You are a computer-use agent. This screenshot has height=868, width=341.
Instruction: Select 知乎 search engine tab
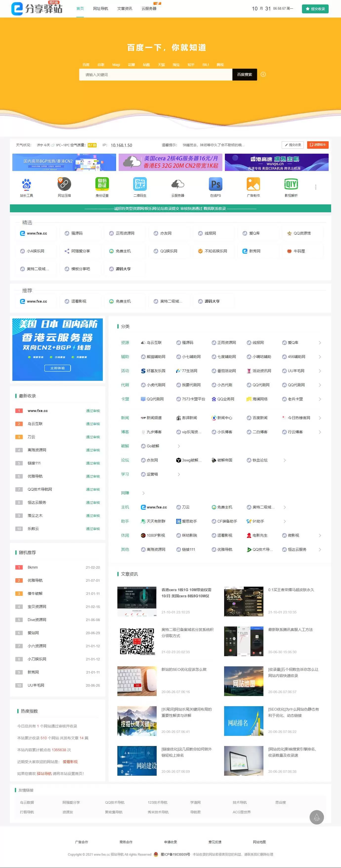(x=191, y=64)
